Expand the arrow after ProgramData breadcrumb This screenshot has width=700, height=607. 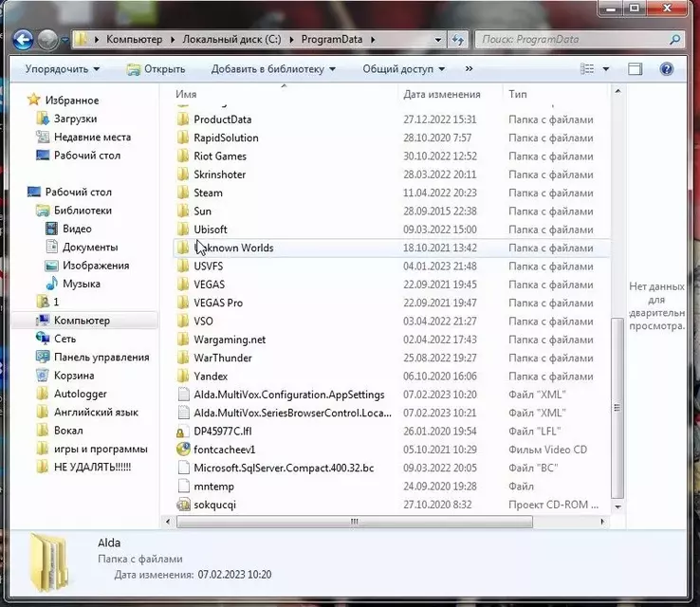[x=373, y=40]
